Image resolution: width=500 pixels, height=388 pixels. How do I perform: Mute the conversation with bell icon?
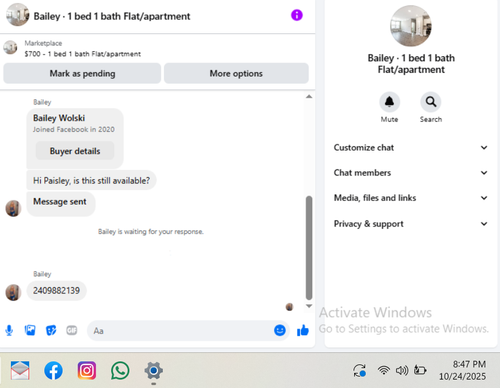[389, 102]
